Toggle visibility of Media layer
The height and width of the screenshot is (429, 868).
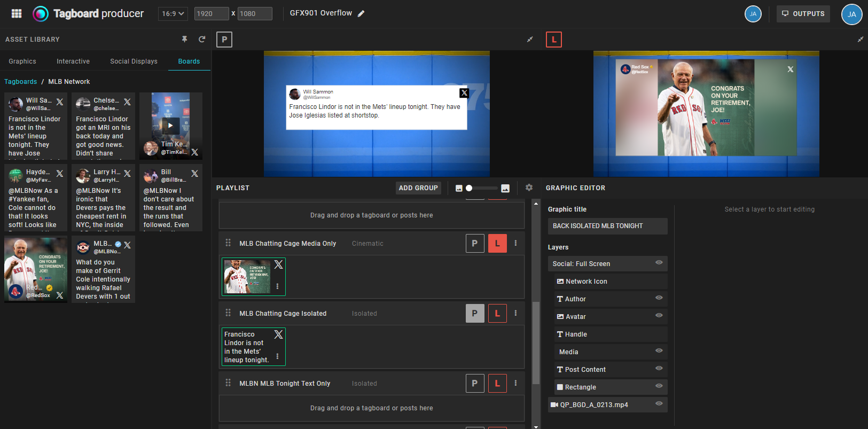pos(659,350)
